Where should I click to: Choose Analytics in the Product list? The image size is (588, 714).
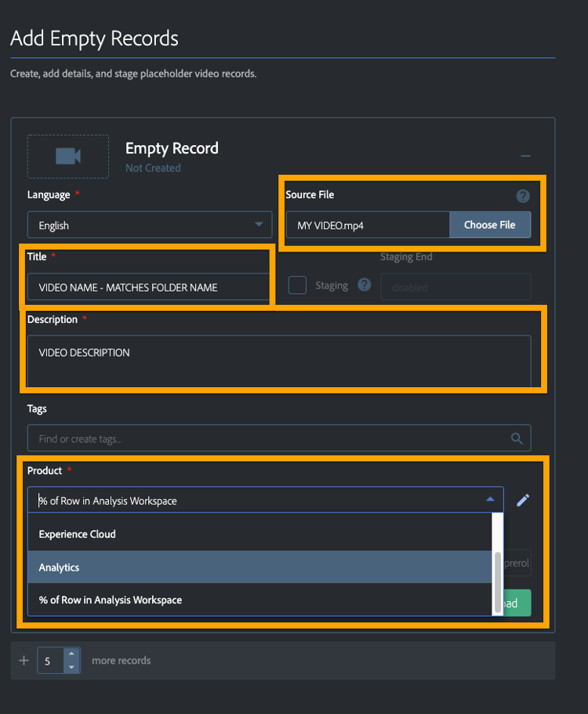[x=260, y=567]
